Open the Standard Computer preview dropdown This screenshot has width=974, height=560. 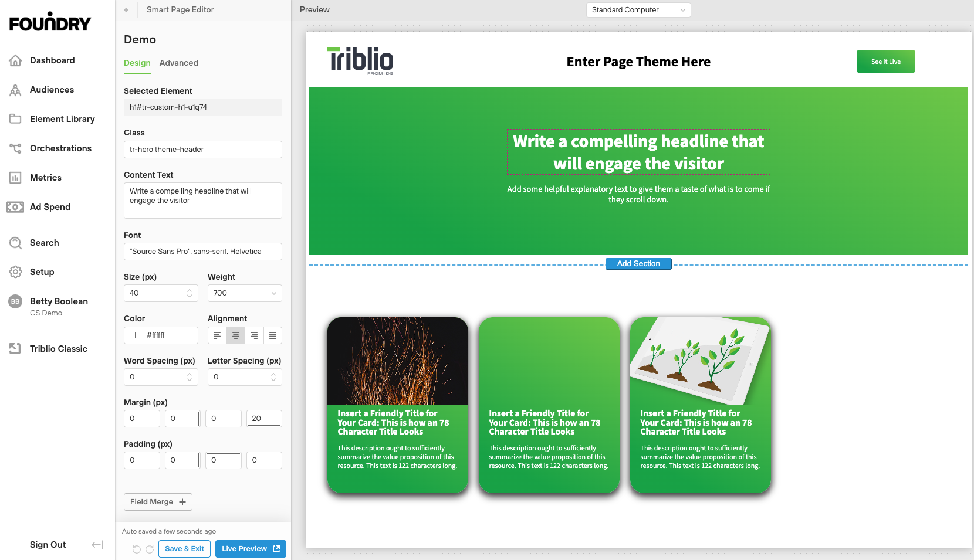pyautogui.click(x=638, y=9)
